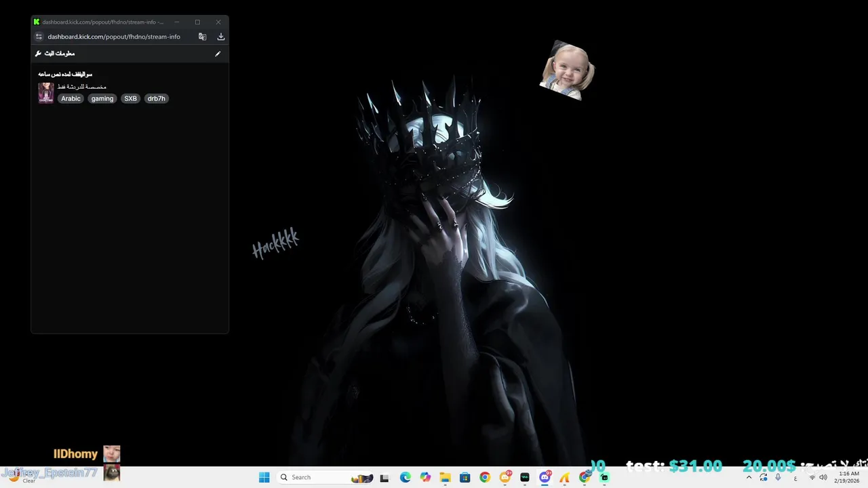868x488 pixels.
Task: Open Discord from the taskbar
Action: (x=545, y=477)
